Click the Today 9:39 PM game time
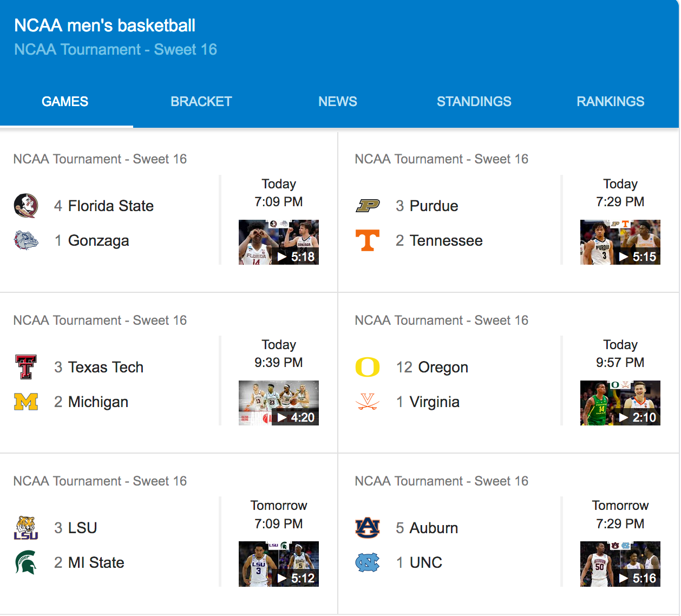The height and width of the screenshot is (616, 681). click(279, 353)
